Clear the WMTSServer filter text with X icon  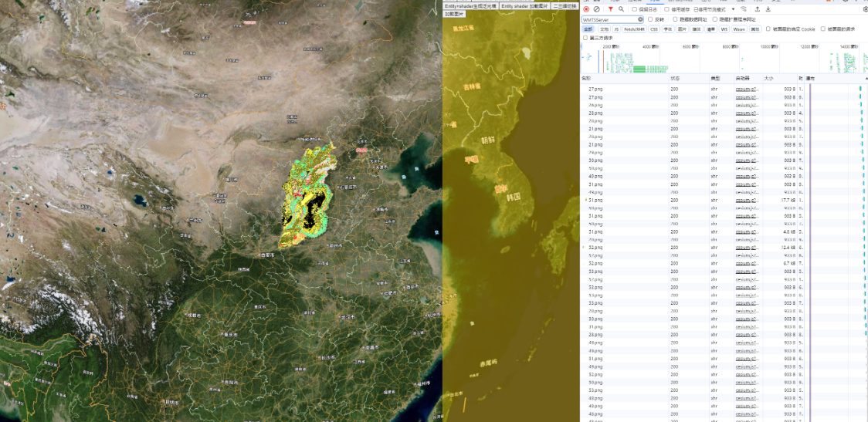point(640,19)
